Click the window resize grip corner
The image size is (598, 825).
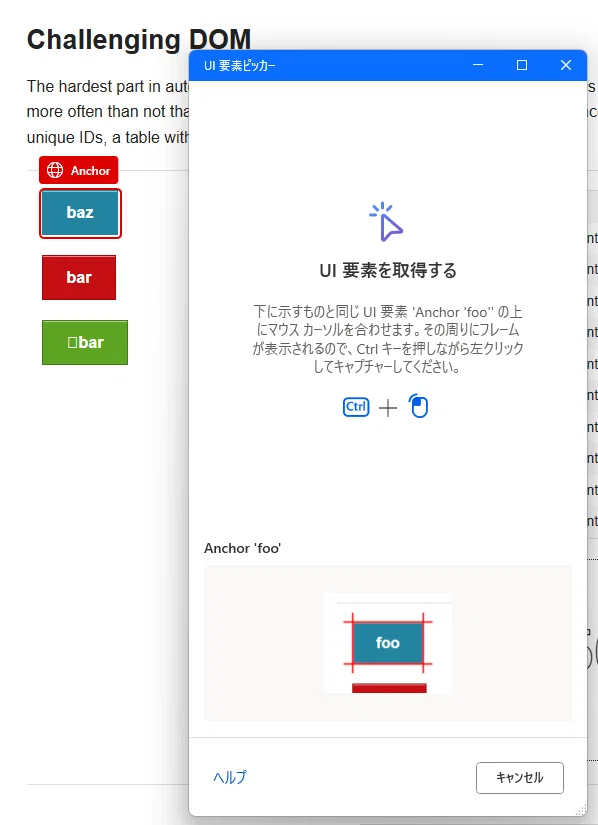(581, 810)
